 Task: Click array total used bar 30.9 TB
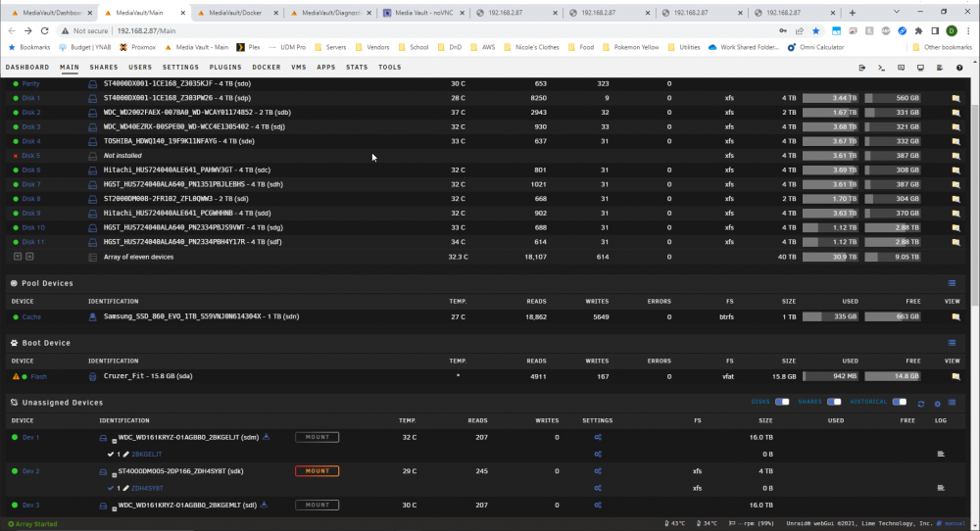tap(830, 257)
